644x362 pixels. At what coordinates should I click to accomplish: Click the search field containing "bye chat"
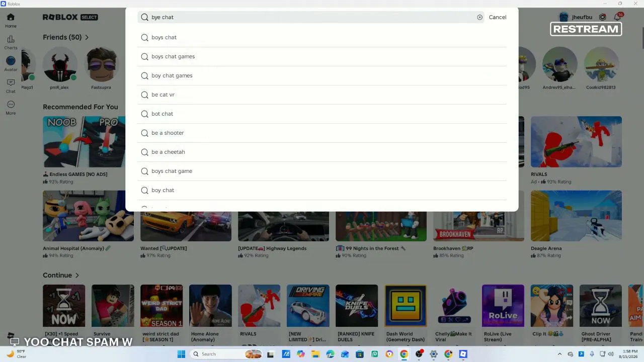pos(311,17)
